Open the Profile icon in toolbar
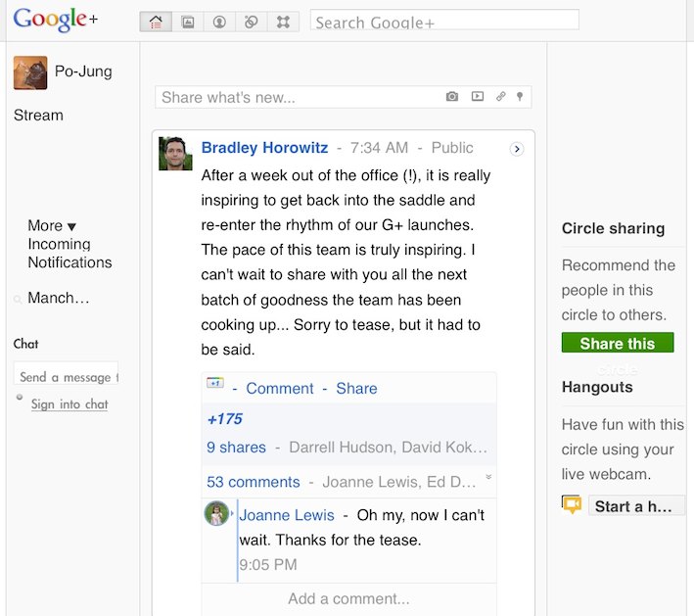The height and width of the screenshot is (616, 694). tap(219, 22)
